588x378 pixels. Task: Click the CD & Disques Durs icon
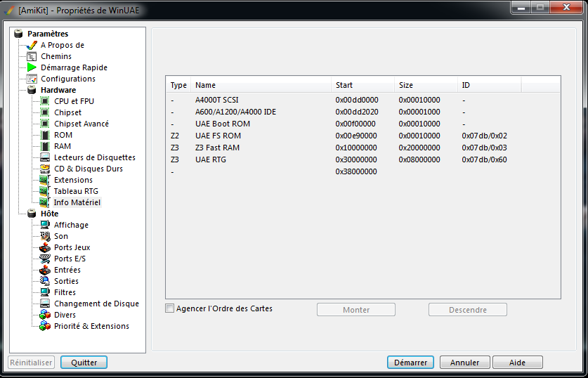point(45,169)
